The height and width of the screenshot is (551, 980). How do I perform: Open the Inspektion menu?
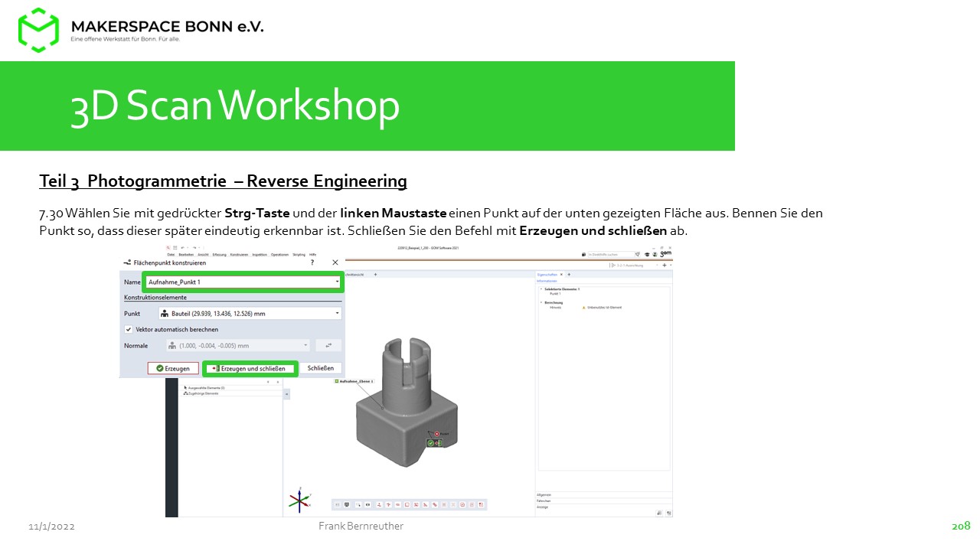point(259,254)
